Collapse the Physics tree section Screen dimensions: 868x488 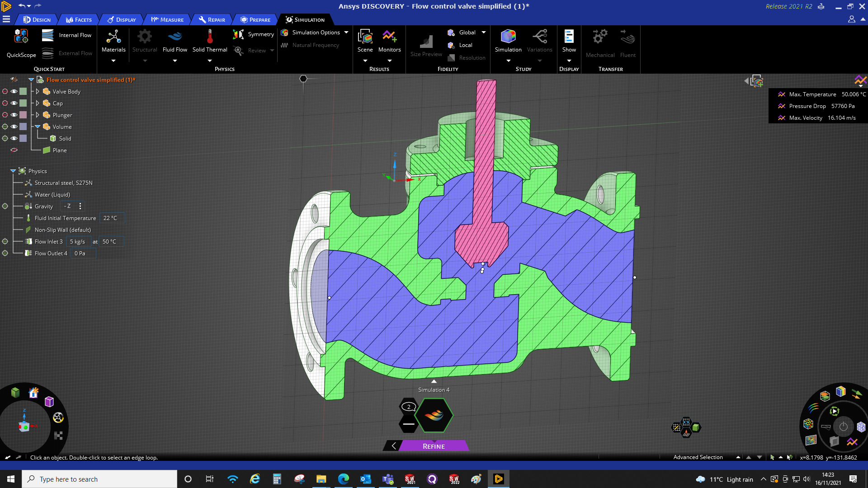point(13,171)
